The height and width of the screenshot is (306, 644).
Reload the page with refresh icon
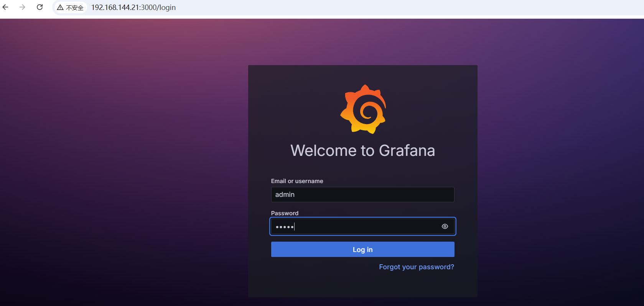(x=40, y=7)
